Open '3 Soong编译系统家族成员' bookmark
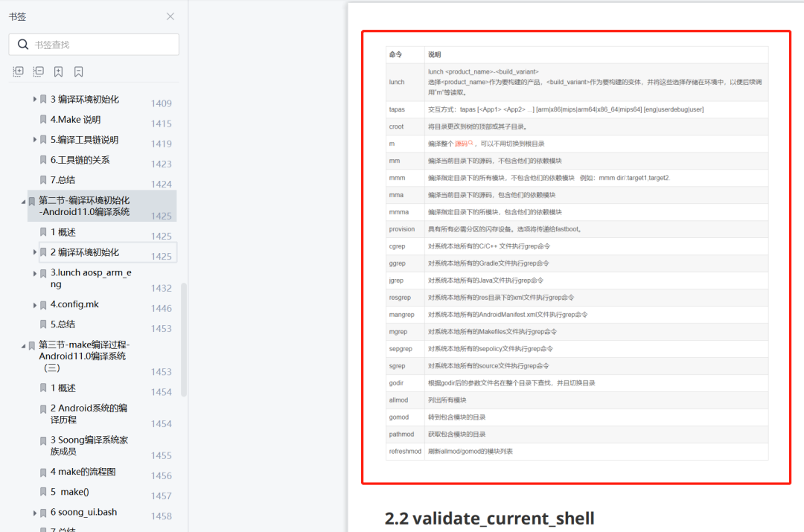804x532 pixels. pos(89,446)
